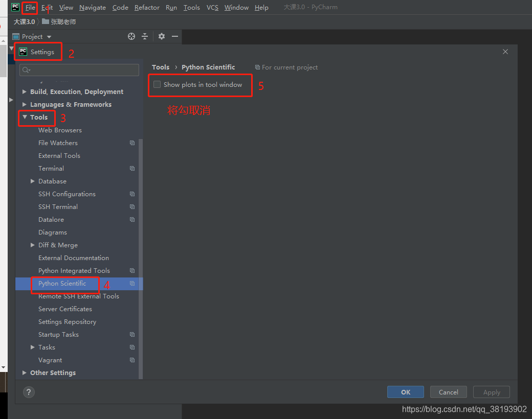The width and height of the screenshot is (532, 419).
Task: Confirm settings with OK button
Action: 406,392
